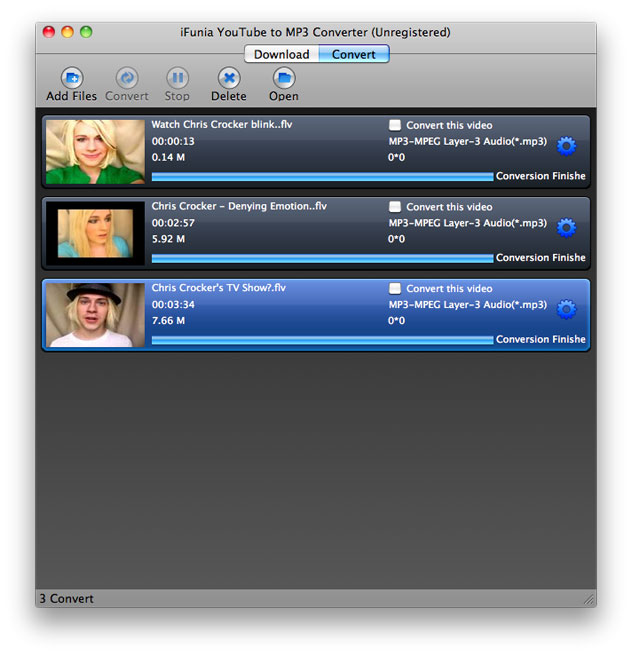Click Conversion Finished status of first video

click(x=540, y=176)
